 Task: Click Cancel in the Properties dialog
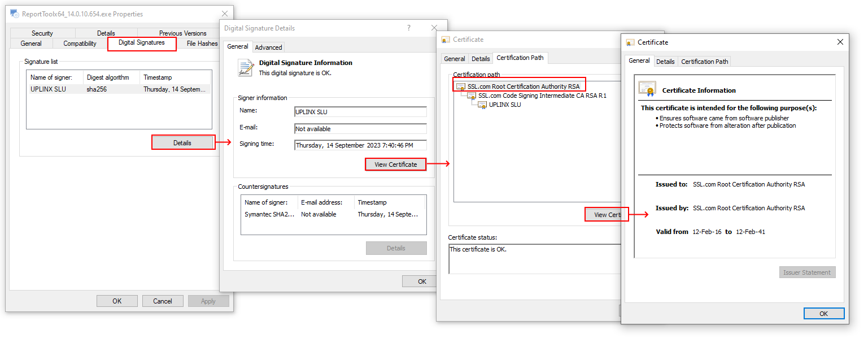coord(163,301)
